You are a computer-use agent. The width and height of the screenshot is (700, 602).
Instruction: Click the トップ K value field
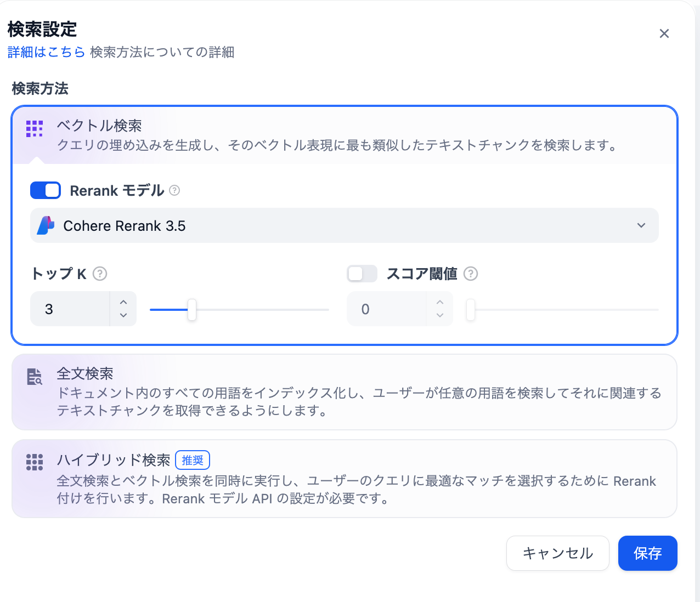coord(70,309)
